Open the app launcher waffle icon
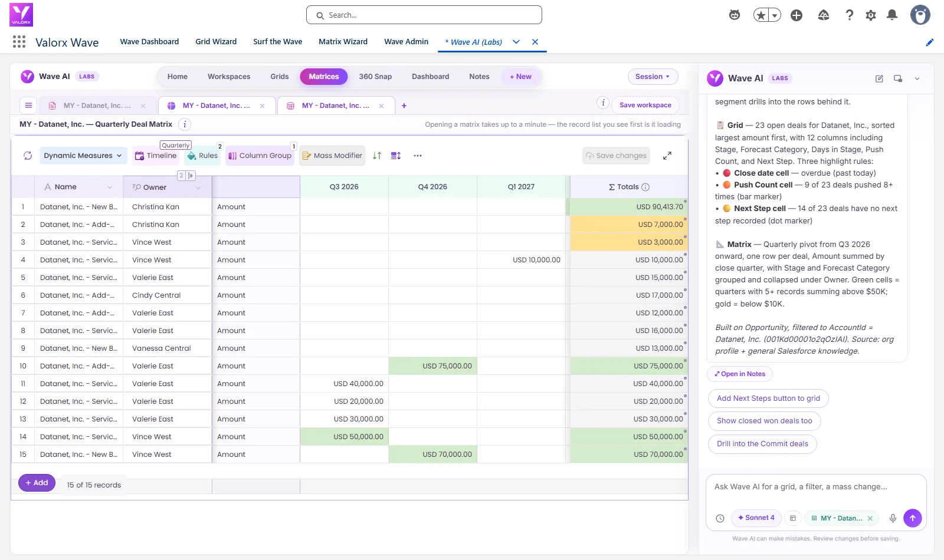944x560 pixels. (19, 41)
